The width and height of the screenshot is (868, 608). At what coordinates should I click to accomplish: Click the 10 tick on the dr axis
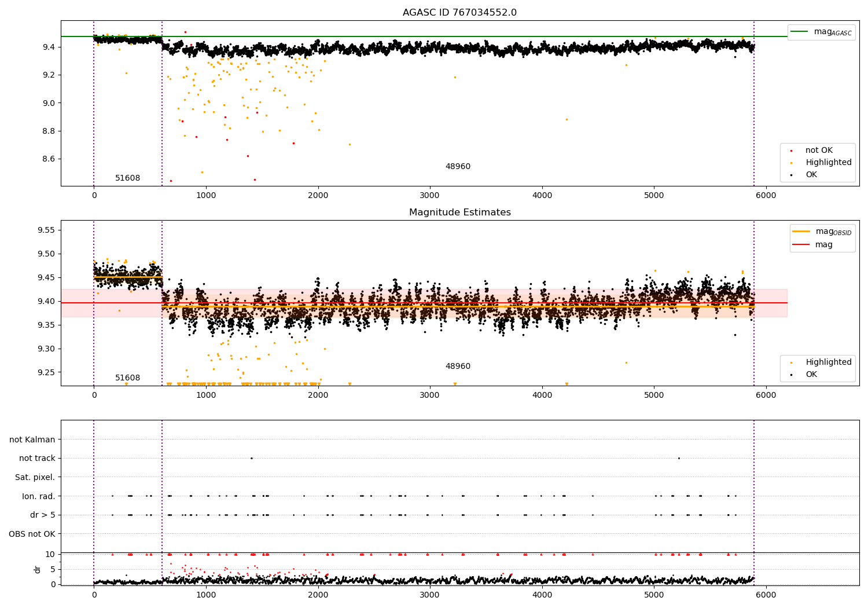(50, 554)
